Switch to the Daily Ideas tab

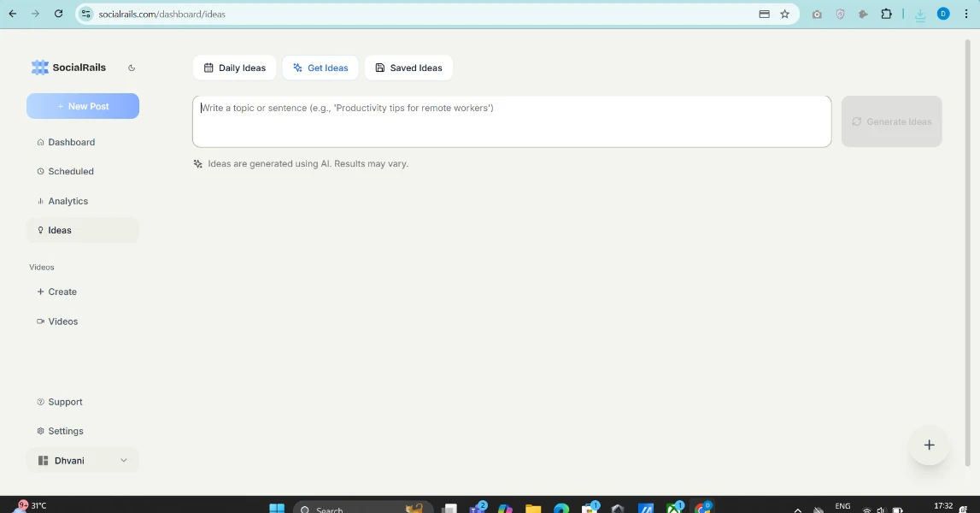[234, 68]
